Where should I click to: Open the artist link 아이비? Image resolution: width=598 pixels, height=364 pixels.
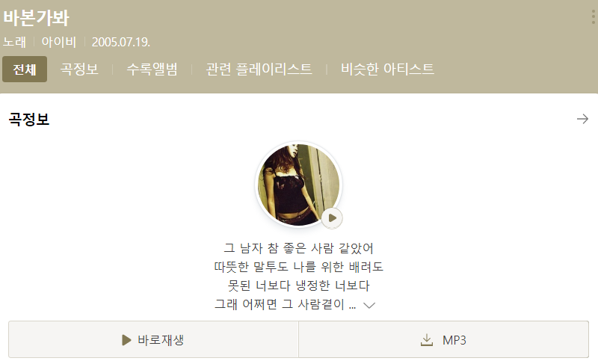point(59,42)
